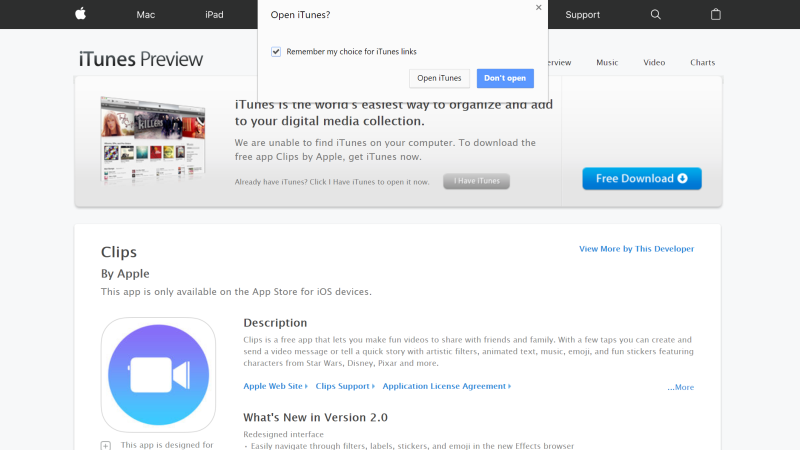Choose the Don't open button
This screenshot has width=800, height=450.
point(505,78)
